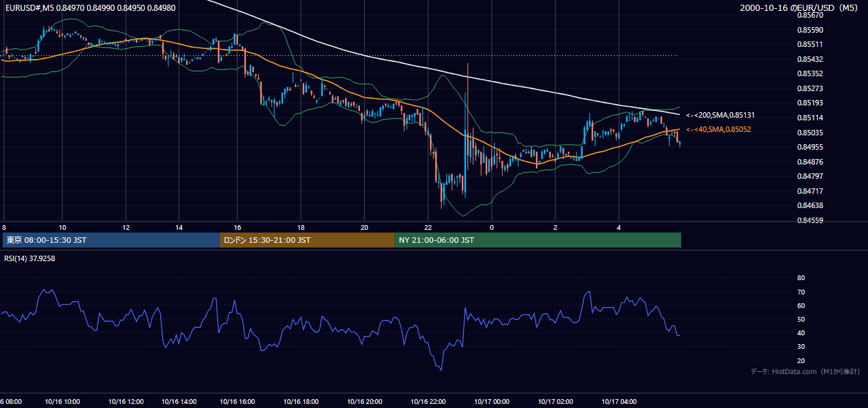Click the RSI scale value 20
This screenshot has width=868, height=408.
(x=801, y=360)
